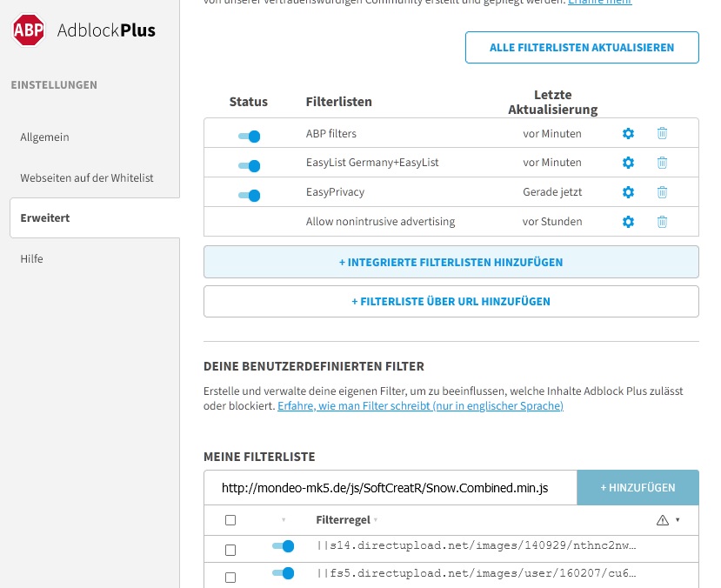Expand the integrierte Filterlisten hinzufügen list
This screenshot has width=721, height=588.
point(451,262)
